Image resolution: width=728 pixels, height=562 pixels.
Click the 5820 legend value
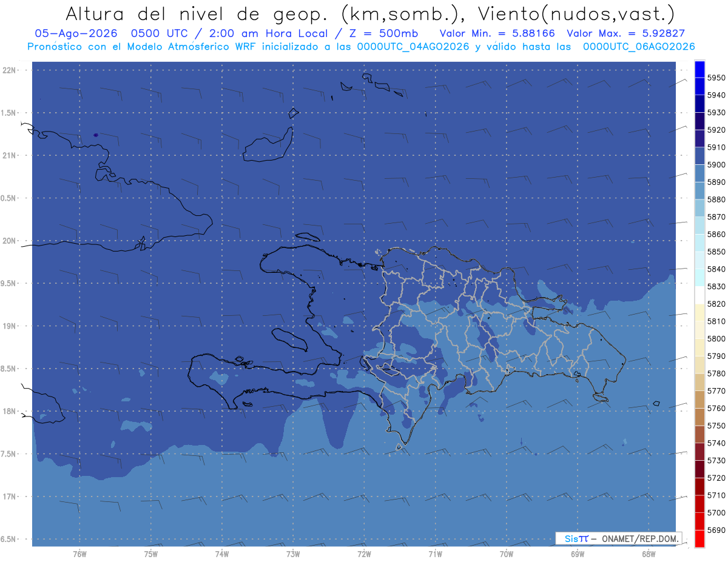click(716, 304)
